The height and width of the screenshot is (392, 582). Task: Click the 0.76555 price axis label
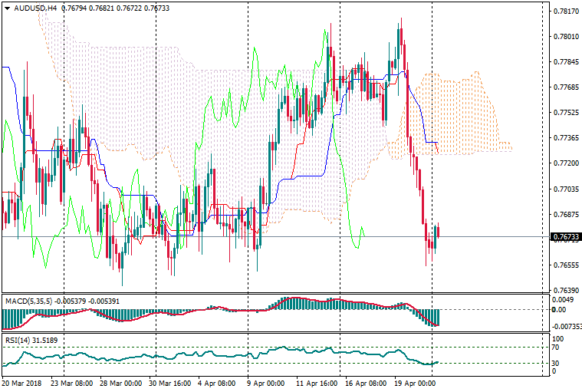[x=565, y=265]
